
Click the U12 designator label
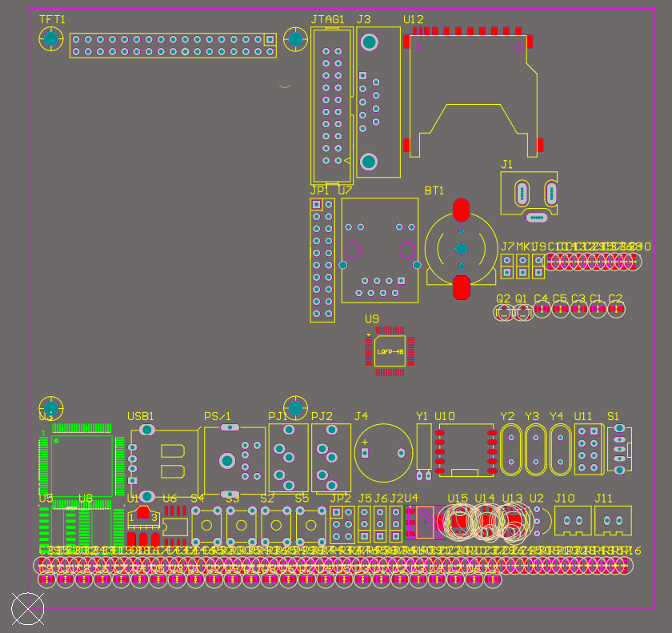[x=413, y=19]
